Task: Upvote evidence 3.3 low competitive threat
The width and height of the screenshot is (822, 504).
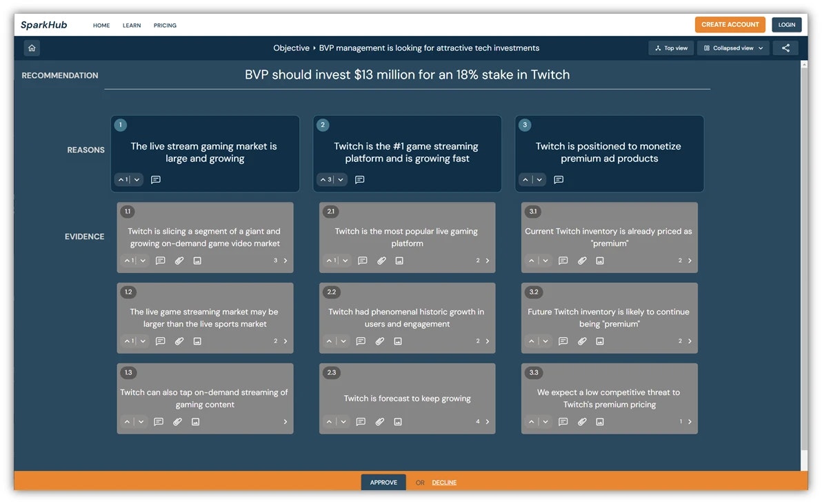Action: 531,422
